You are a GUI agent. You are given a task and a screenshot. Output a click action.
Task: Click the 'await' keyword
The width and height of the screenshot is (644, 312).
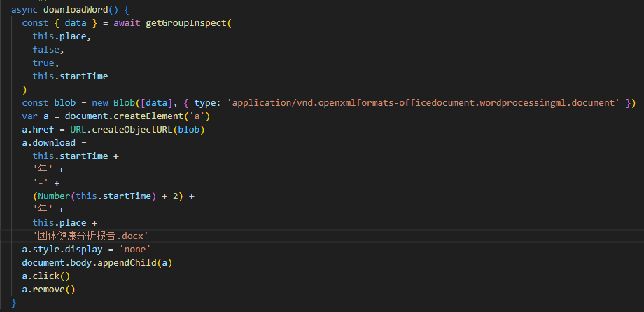point(127,23)
